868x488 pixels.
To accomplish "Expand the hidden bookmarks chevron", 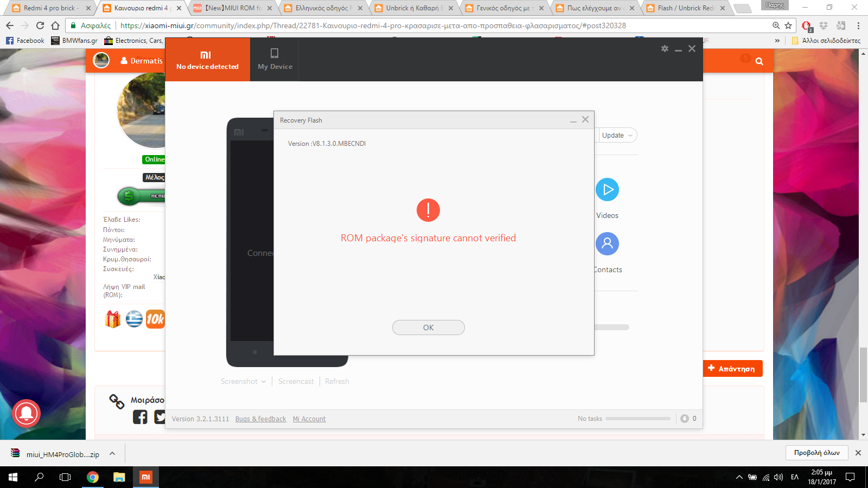I will click(x=777, y=41).
